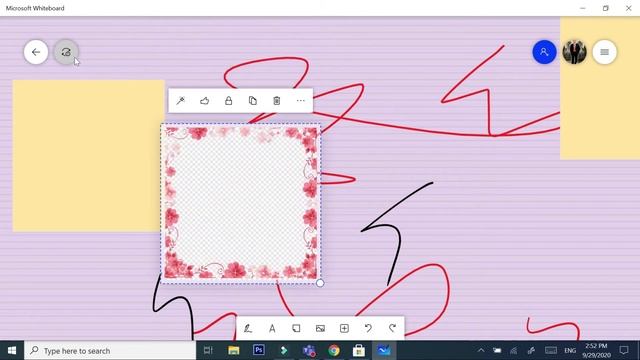The width and height of the screenshot is (640, 360).
Task: Open the invite people blue button
Action: 544,52
